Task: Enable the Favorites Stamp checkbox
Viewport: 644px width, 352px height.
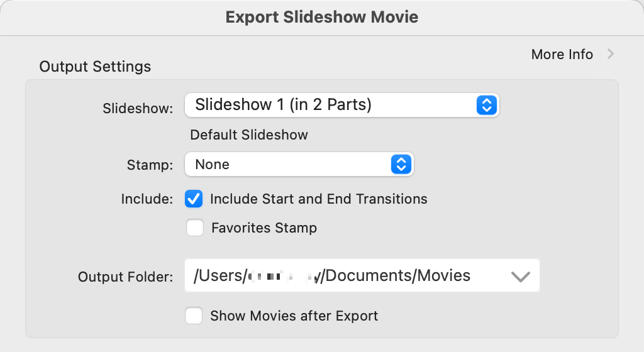Action: coord(195,228)
